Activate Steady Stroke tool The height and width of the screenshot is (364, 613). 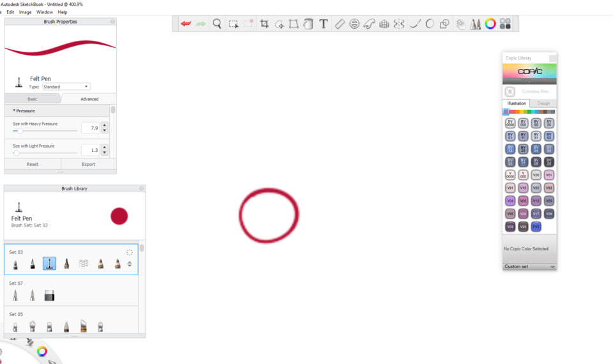click(x=415, y=24)
